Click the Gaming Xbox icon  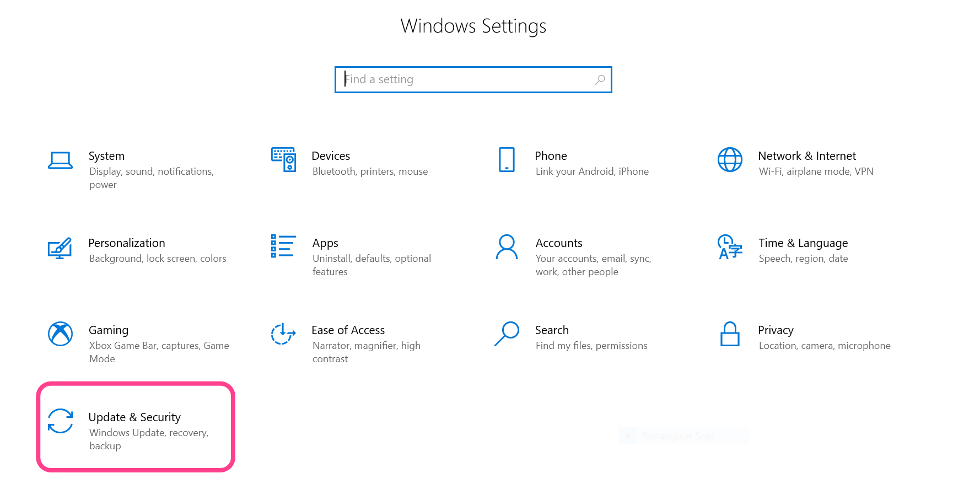(x=60, y=334)
